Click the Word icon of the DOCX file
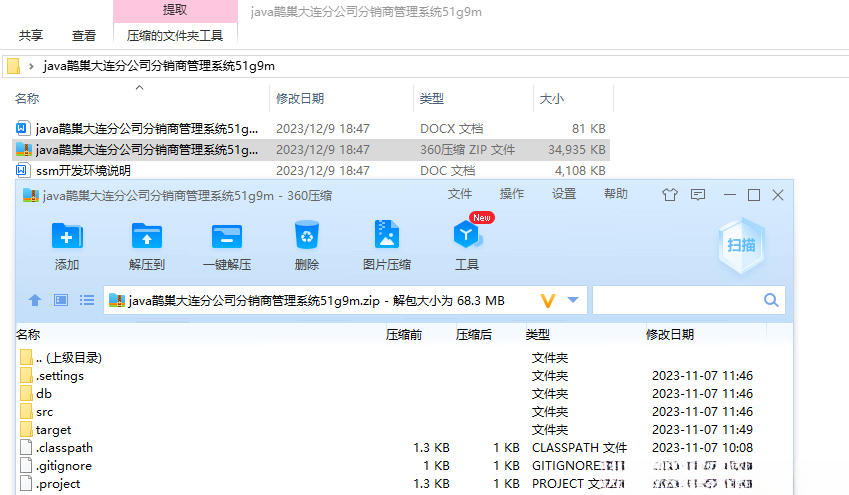The height and width of the screenshot is (495, 849). [22, 128]
